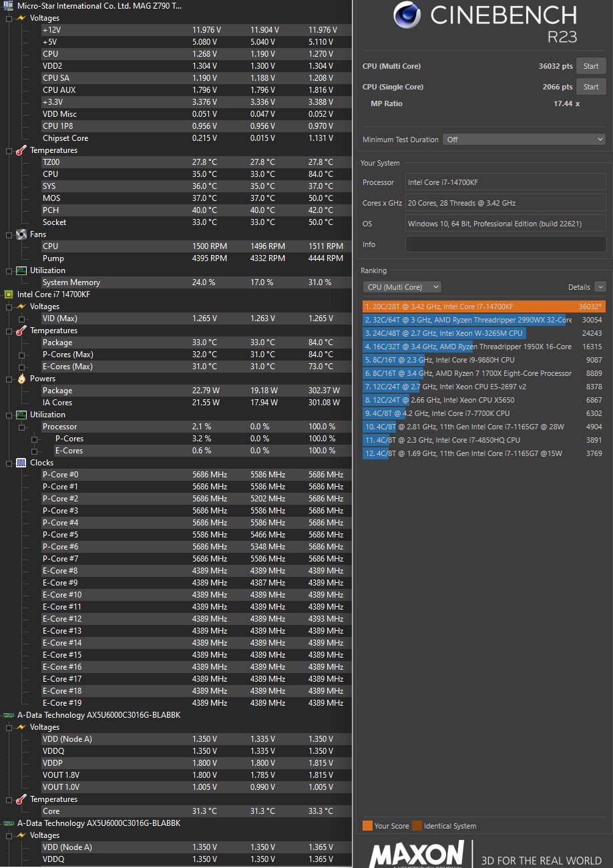Click the Cores x GHz field
Image resolution: width=613 pixels, height=868 pixels.
tap(506, 203)
